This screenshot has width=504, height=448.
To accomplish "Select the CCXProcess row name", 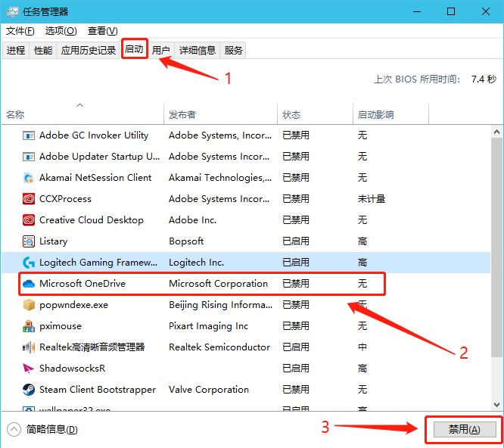I will tap(65, 199).
